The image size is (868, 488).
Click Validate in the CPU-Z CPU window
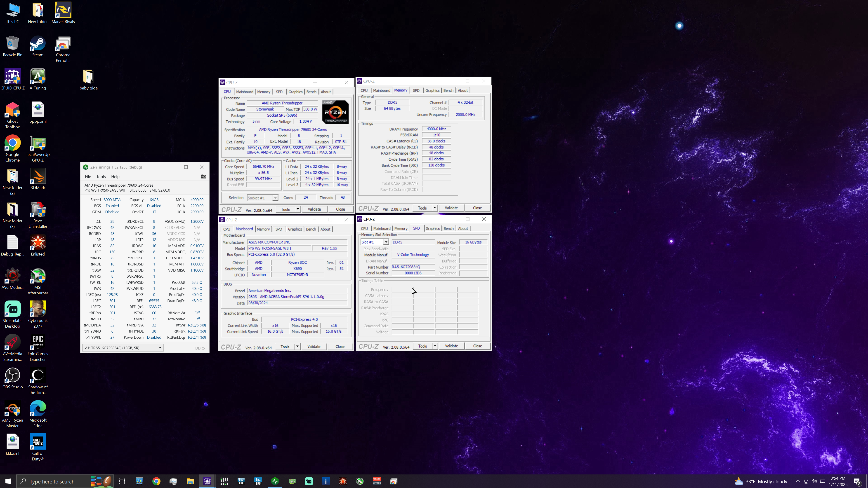point(314,209)
